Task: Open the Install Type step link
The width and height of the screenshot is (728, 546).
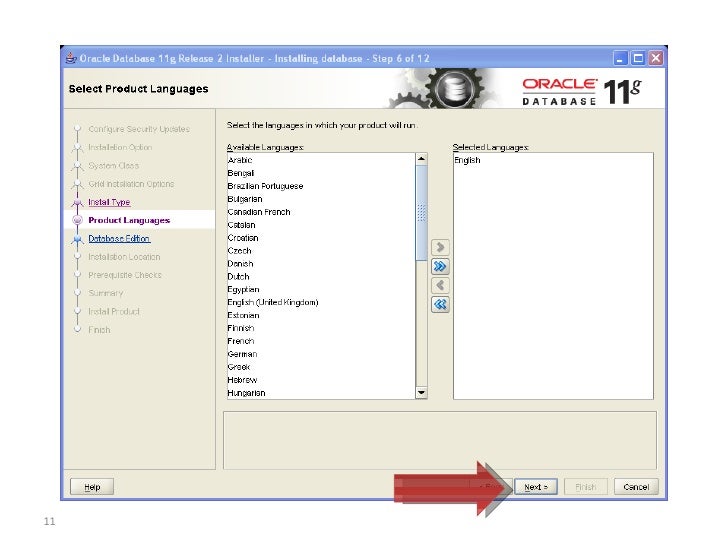Action: (109, 202)
